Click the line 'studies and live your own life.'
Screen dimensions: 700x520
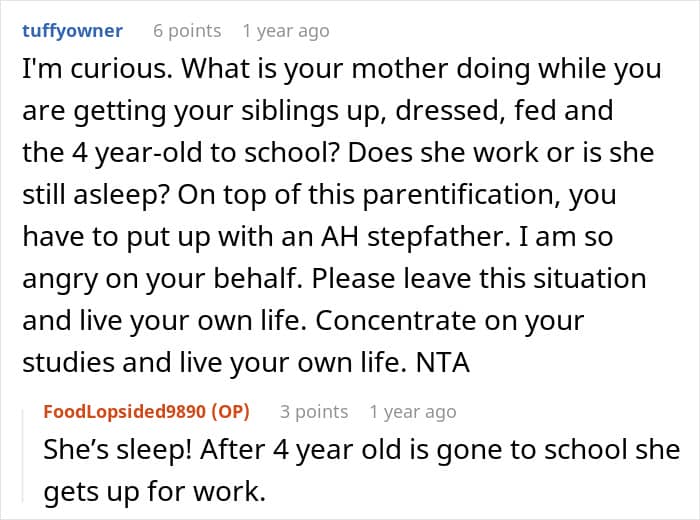(x=215, y=362)
